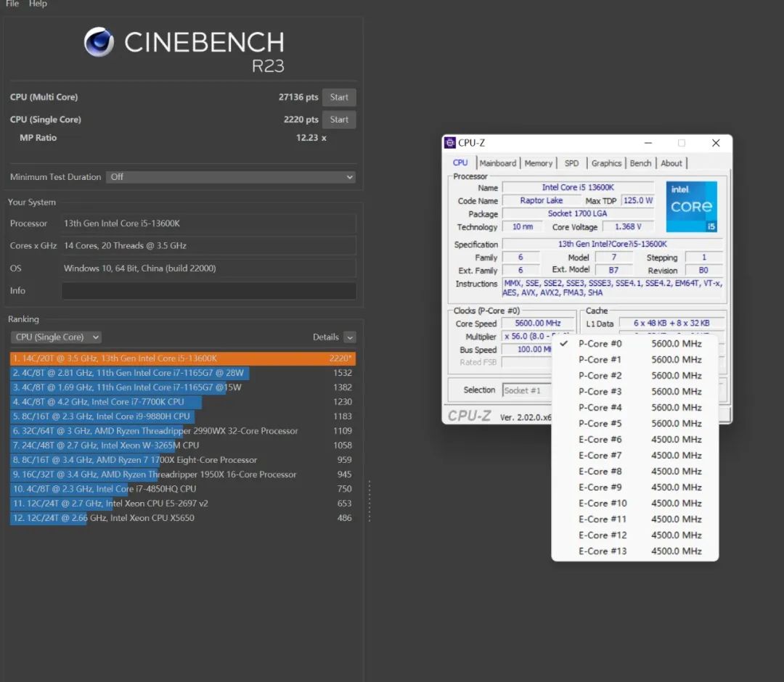The width and height of the screenshot is (784, 682).
Task: Open the Socket #1 selection dropdown
Action: pyautogui.click(x=526, y=390)
